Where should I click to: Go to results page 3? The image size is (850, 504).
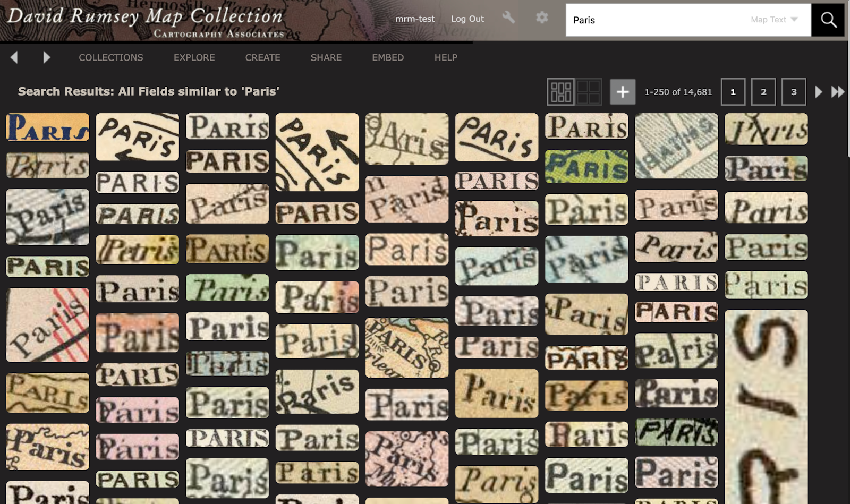point(794,92)
